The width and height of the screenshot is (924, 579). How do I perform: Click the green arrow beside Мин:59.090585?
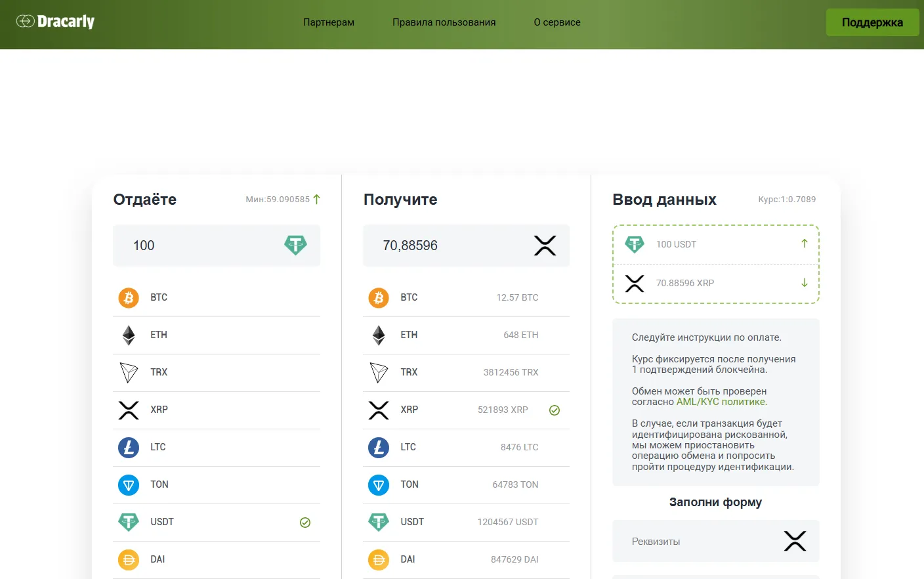[317, 199]
